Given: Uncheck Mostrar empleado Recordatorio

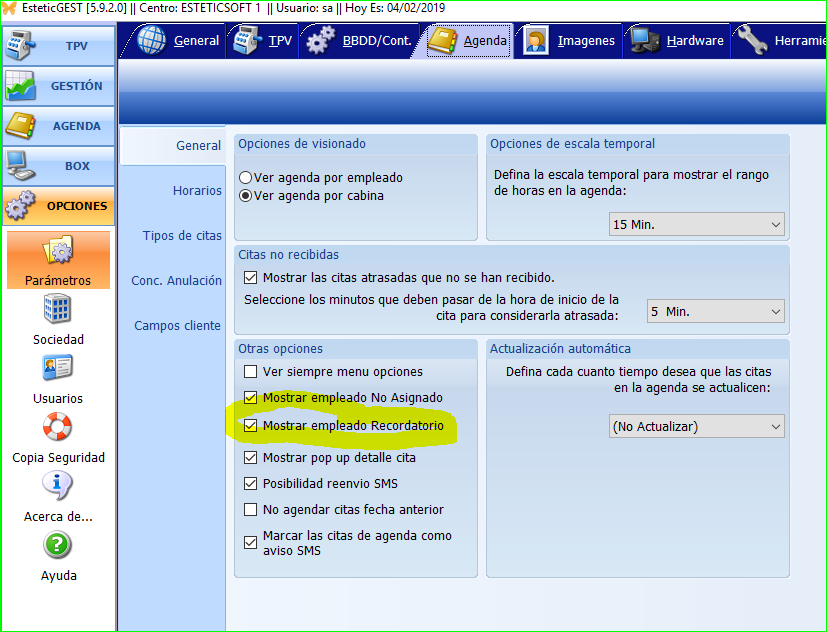Looking at the screenshot, I should [x=251, y=426].
